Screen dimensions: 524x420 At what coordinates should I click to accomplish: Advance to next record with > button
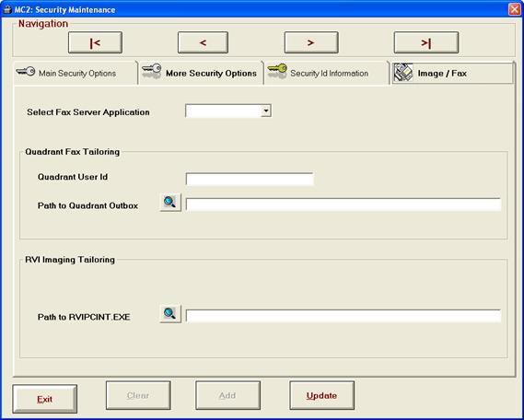pyautogui.click(x=311, y=42)
